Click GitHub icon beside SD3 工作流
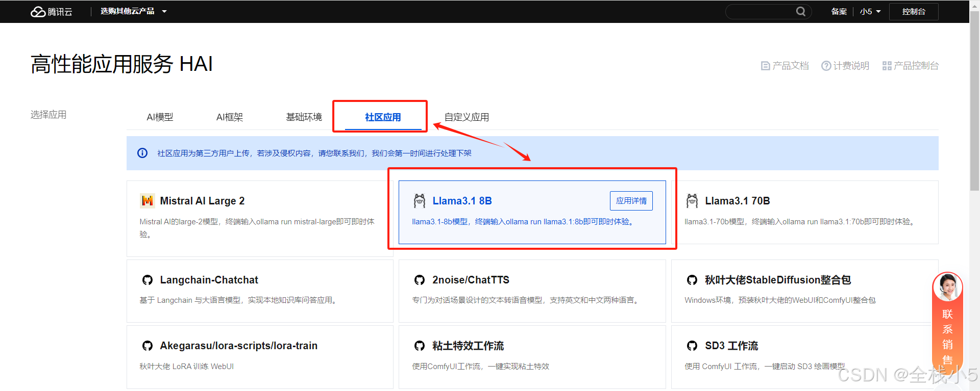Viewport: 980px width, 391px height. click(x=692, y=346)
